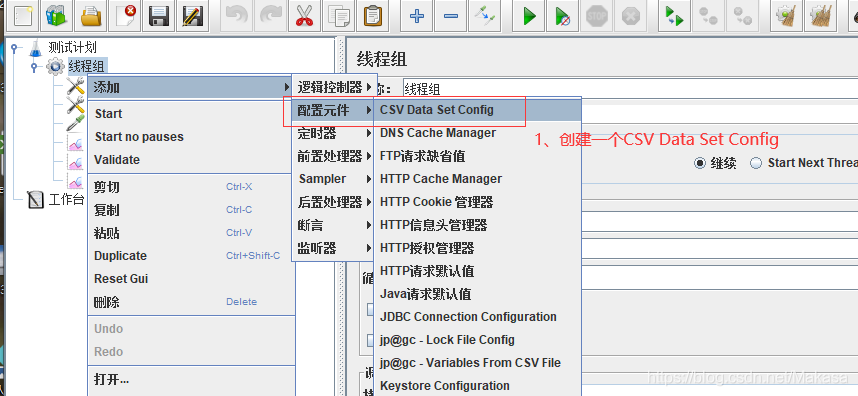Image resolution: width=858 pixels, height=396 pixels.
Task: Click the Close test plan icon
Action: 124,16
